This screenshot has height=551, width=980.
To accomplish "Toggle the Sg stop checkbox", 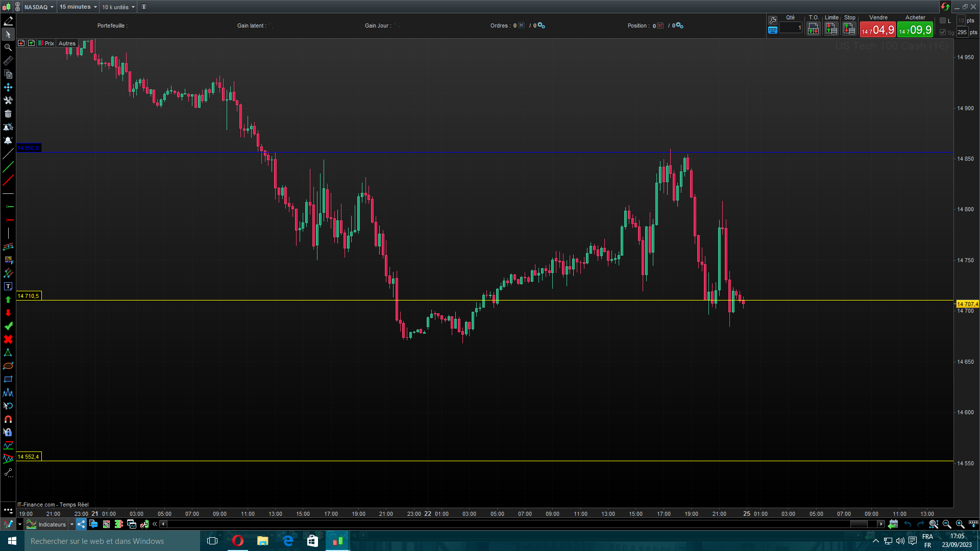I will click(x=943, y=32).
